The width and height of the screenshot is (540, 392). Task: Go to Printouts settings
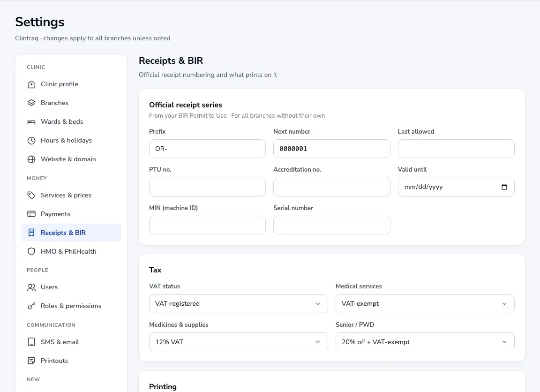(x=71, y=361)
